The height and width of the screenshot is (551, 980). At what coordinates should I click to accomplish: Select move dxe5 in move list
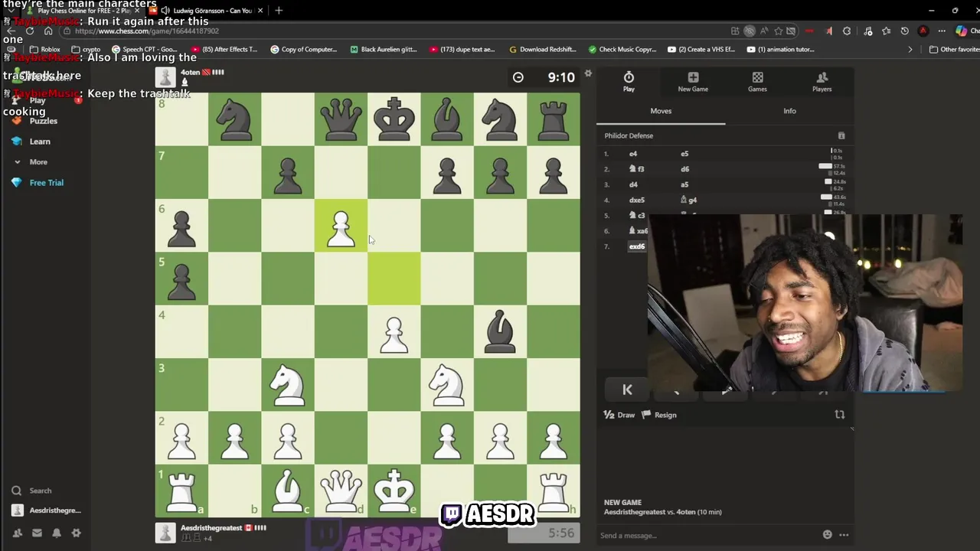tap(637, 200)
